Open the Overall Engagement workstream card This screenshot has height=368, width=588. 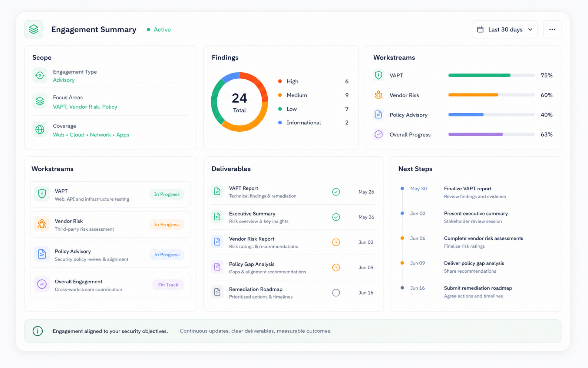[110, 285]
